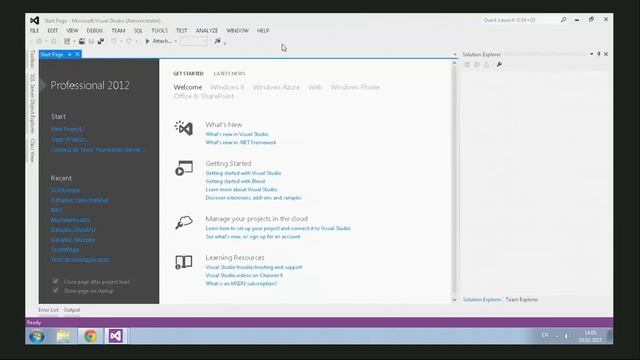Open the New Project icon dropdown arrow
This screenshot has width=640, height=360.
click(x=74, y=41)
